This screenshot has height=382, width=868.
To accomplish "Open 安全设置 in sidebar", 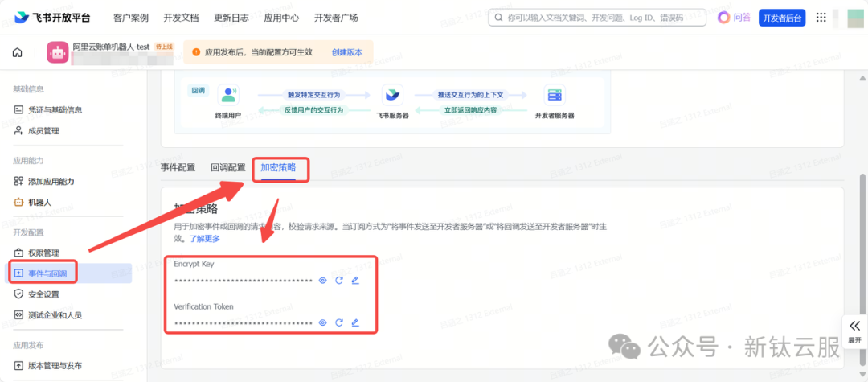I will (43, 294).
